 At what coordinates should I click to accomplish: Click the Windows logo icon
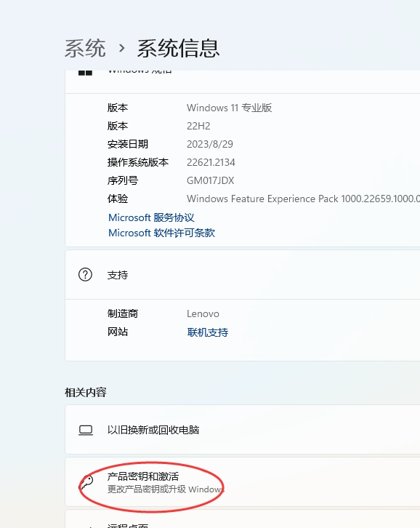[85, 73]
